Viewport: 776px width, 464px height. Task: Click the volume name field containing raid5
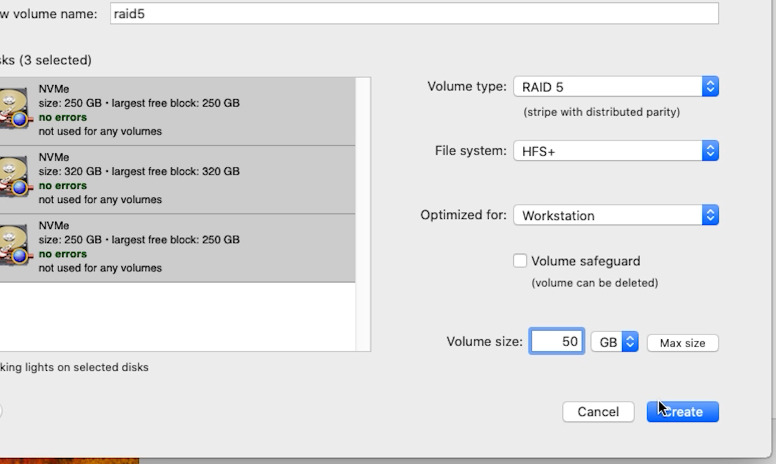[x=414, y=13]
